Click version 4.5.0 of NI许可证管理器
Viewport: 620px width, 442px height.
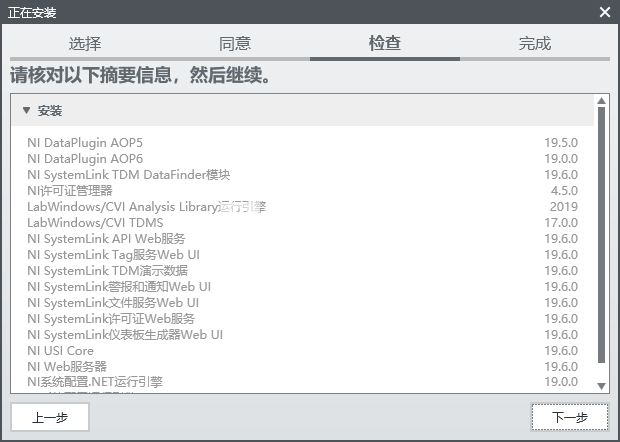tap(564, 191)
